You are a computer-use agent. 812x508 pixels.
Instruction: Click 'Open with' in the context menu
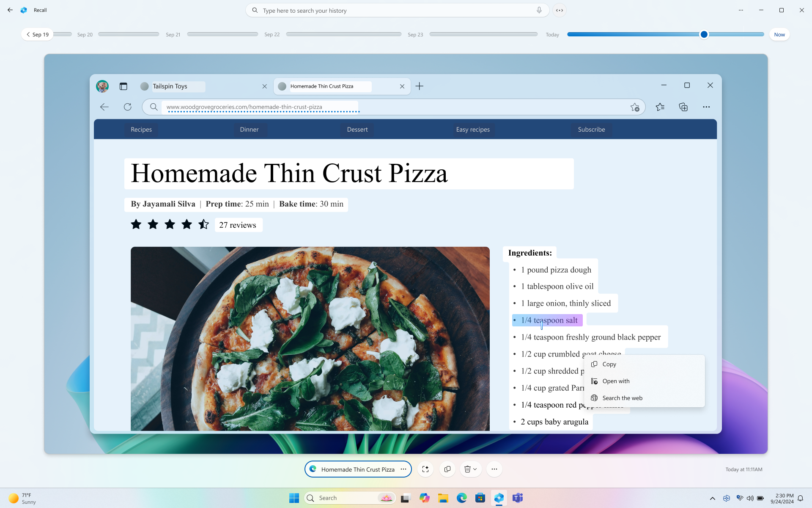[616, 381]
